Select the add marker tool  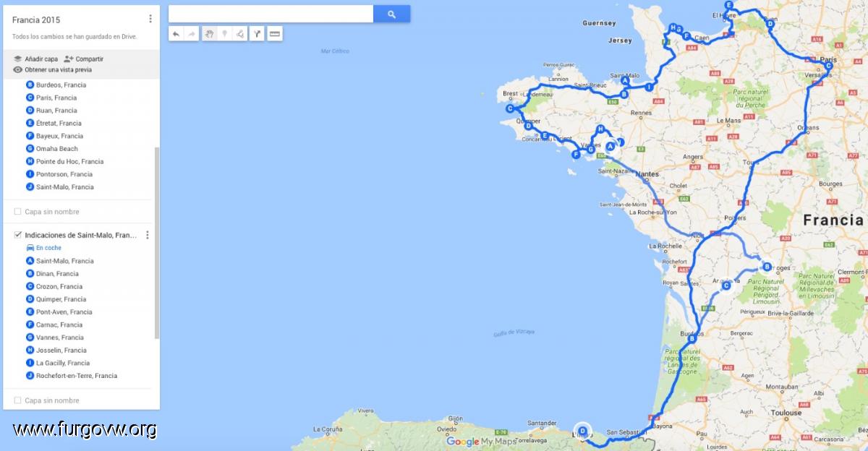point(224,33)
